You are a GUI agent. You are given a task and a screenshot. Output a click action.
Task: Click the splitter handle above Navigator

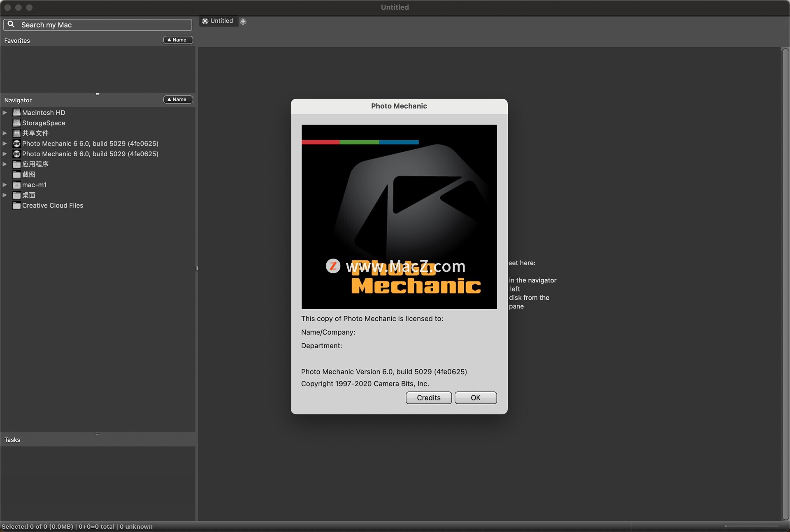(x=98, y=94)
